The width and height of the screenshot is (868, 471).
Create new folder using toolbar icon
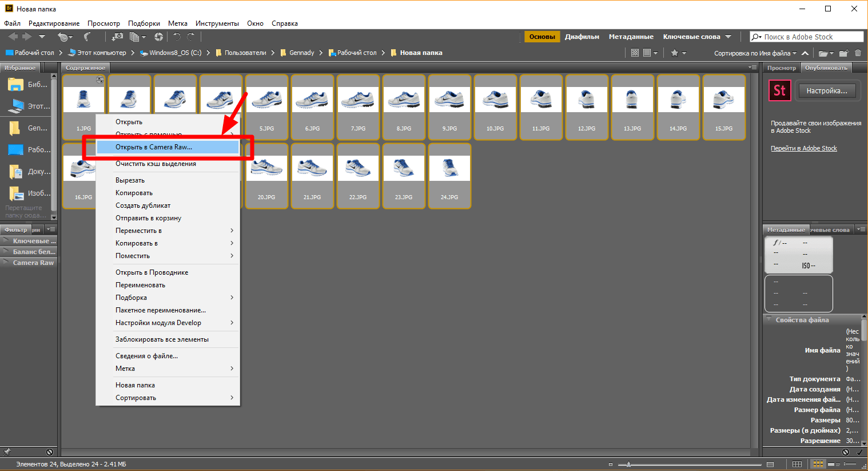click(843, 53)
